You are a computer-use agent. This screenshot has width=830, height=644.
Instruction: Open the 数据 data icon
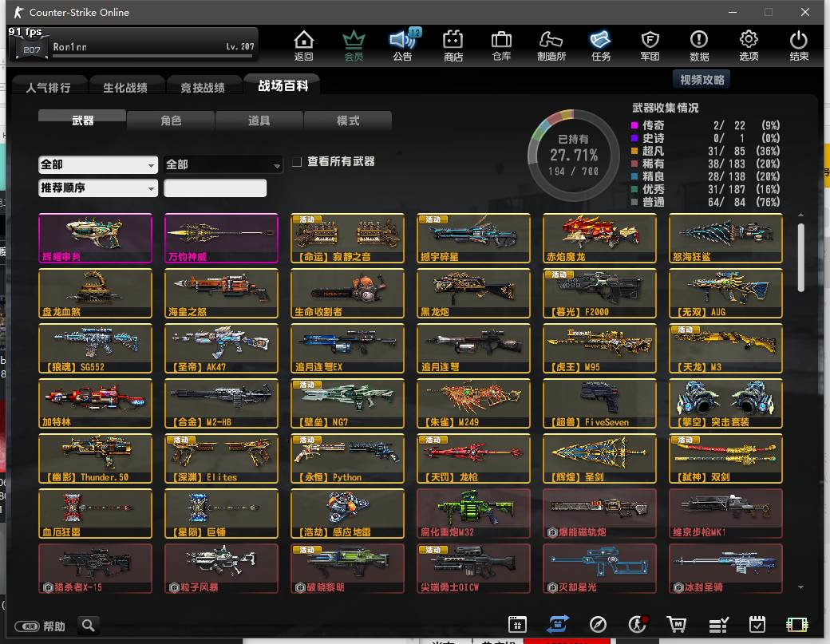tap(699, 45)
